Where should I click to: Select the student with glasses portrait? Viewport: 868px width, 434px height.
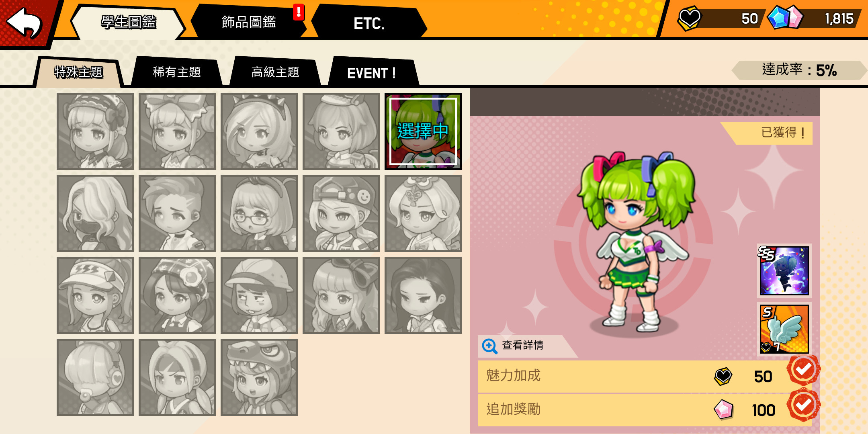259,213
